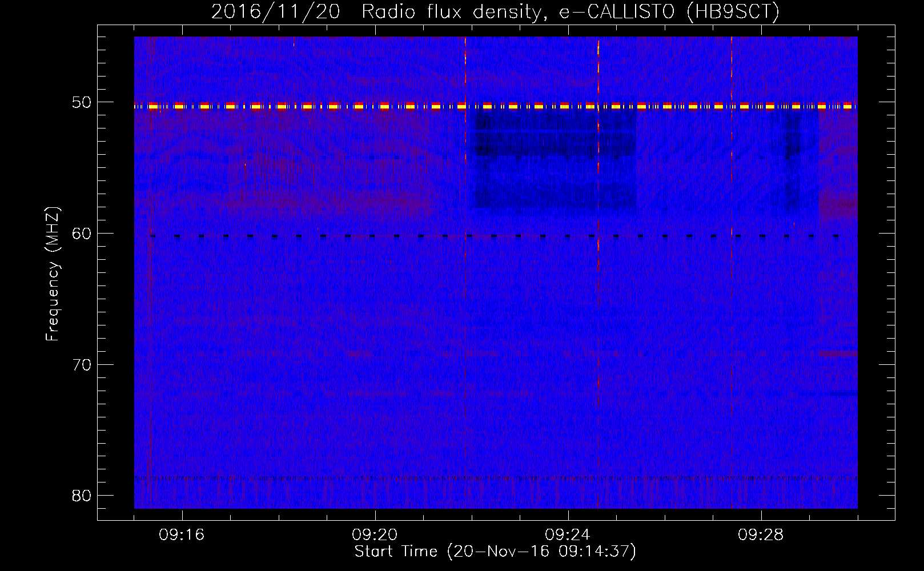Click the 80 frequency tick label
The height and width of the screenshot is (571, 924).
point(82,495)
